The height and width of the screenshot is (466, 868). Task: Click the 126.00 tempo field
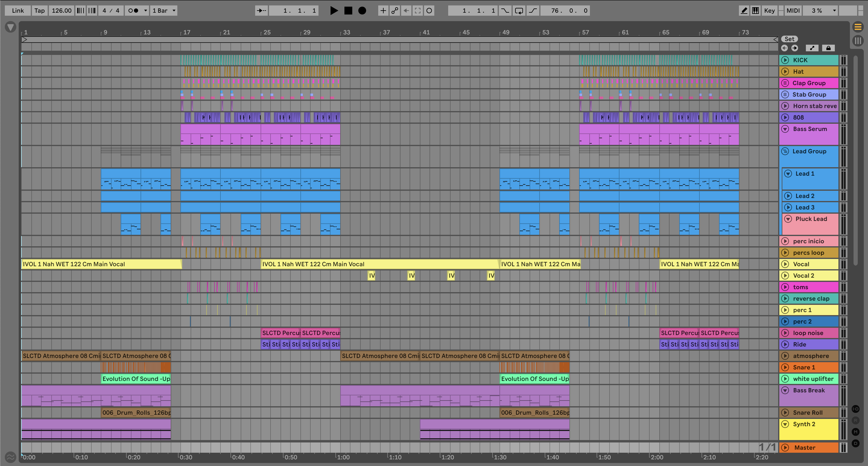coord(61,11)
